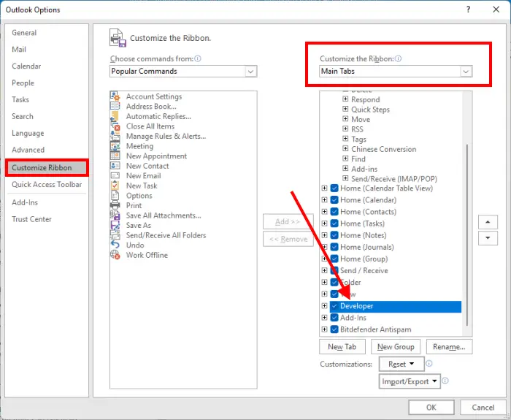This screenshot has width=511, height=420.
Task: Toggle the Bitdefender Antispam checkbox
Action: pyautogui.click(x=334, y=329)
